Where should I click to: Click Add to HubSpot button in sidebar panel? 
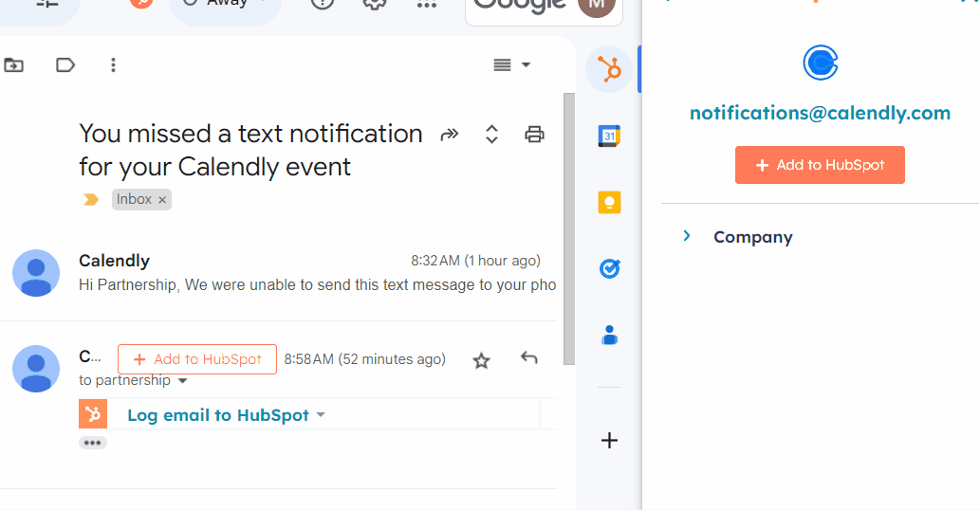tap(820, 165)
